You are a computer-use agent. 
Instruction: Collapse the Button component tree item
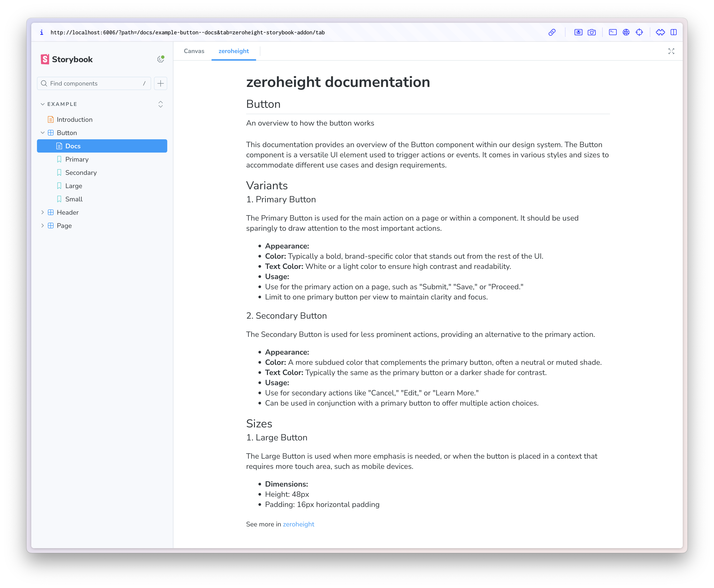[43, 132]
